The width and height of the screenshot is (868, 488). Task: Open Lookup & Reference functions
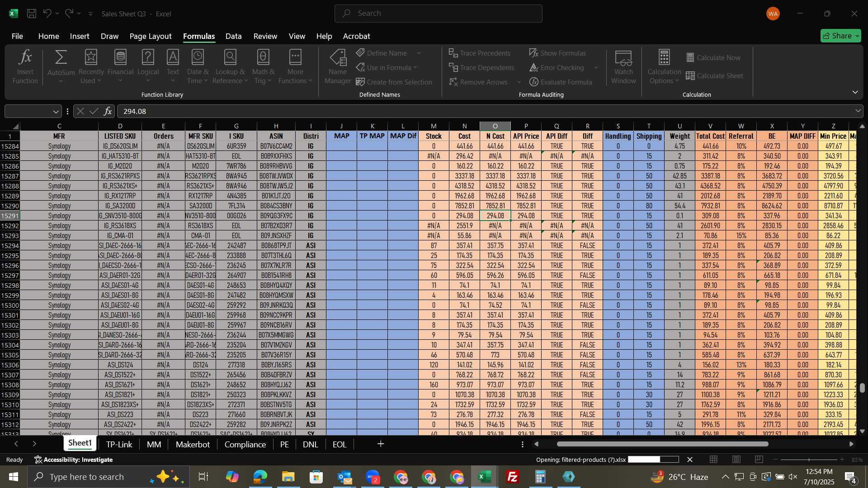pos(230,67)
